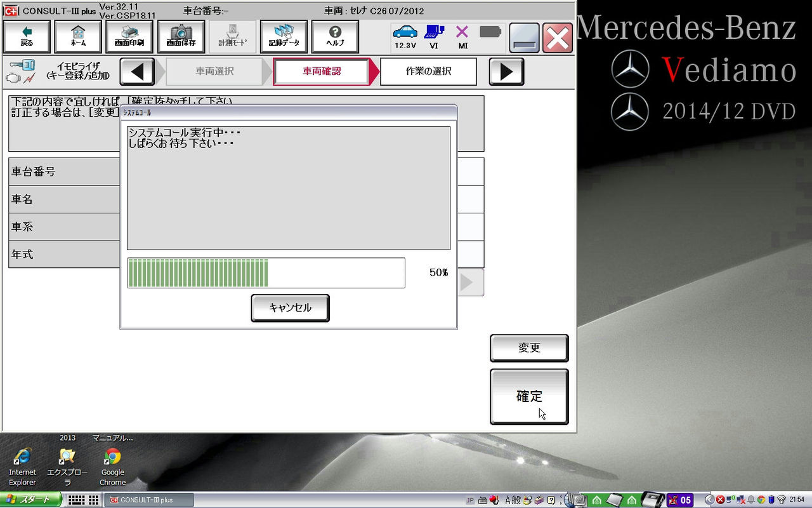Click the IME A般 input mode indicator

point(513,500)
